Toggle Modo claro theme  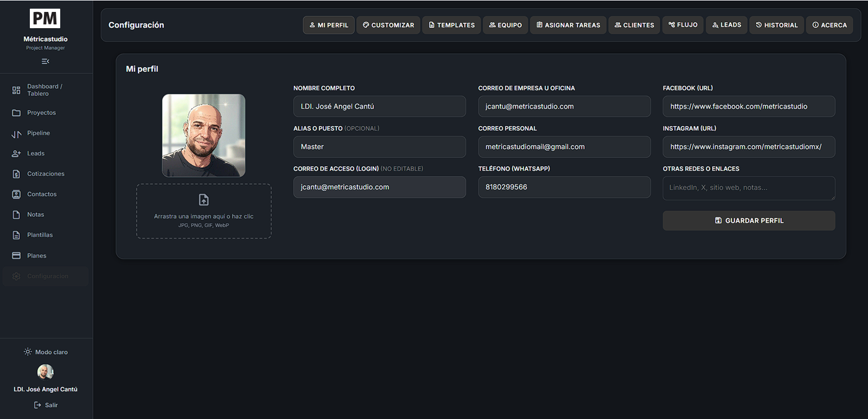coord(46,352)
